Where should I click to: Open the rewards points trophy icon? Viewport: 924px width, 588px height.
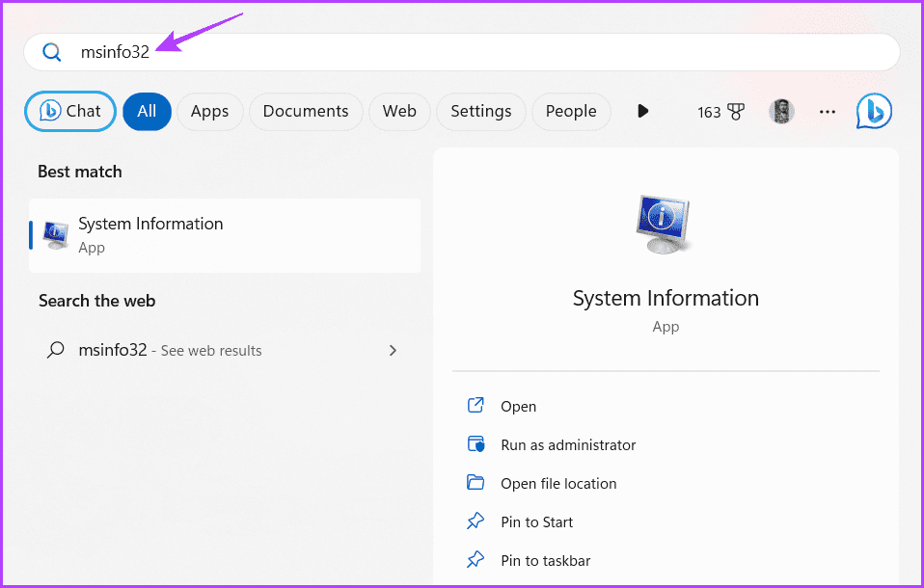tap(736, 112)
